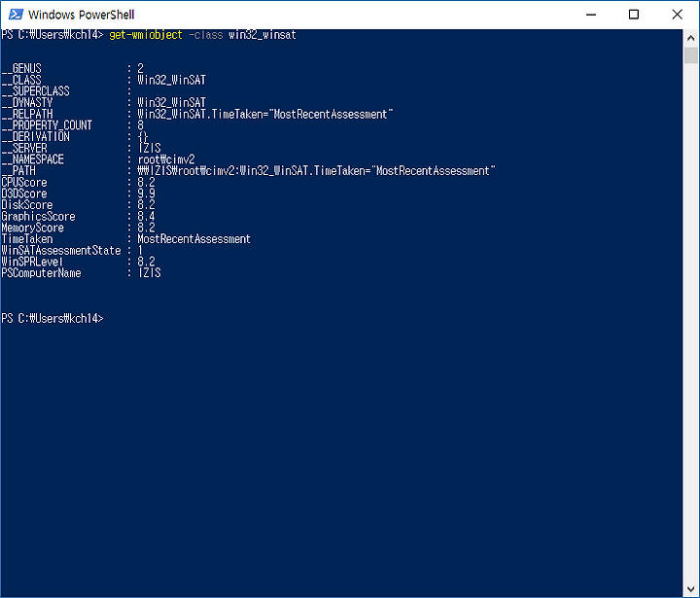This screenshot has width=700, height=598.
Task: Click the CPUScore value 8.2
Action: coord(147,182)
